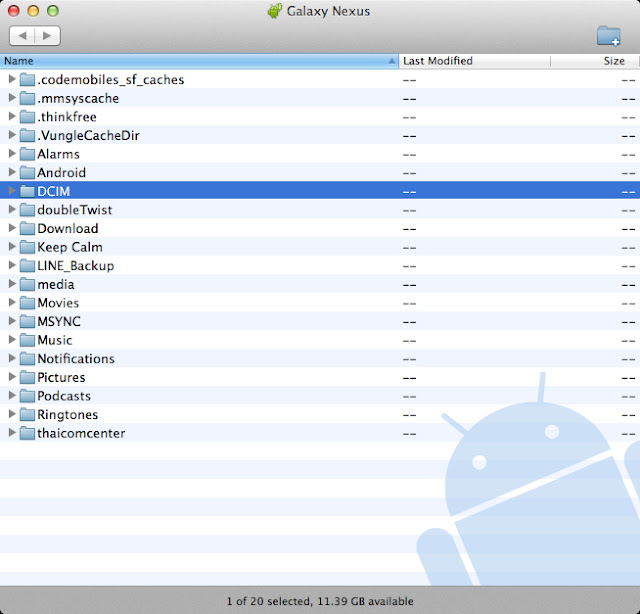The image size is (640, 614).
Task: Expand the MSYNC folder triangle
Action: pyautogui.click(x=12, y=321)
